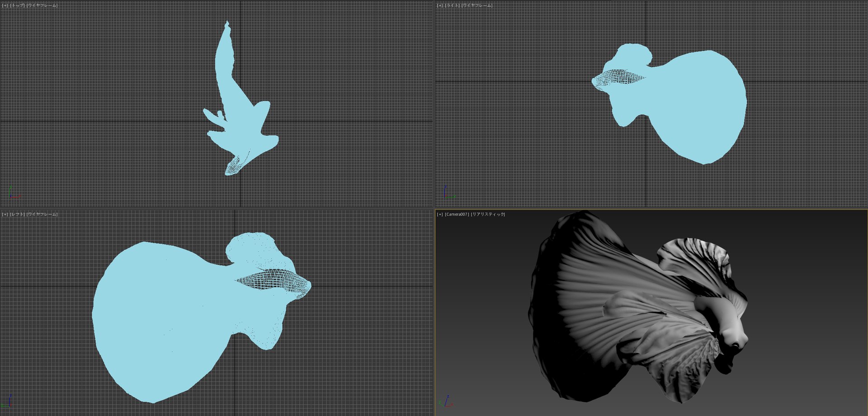The height and width of the screenshot is (416, 868).
Task: Select the rendered fish tail in Camera007 viewport
Action: click(583, 307)
